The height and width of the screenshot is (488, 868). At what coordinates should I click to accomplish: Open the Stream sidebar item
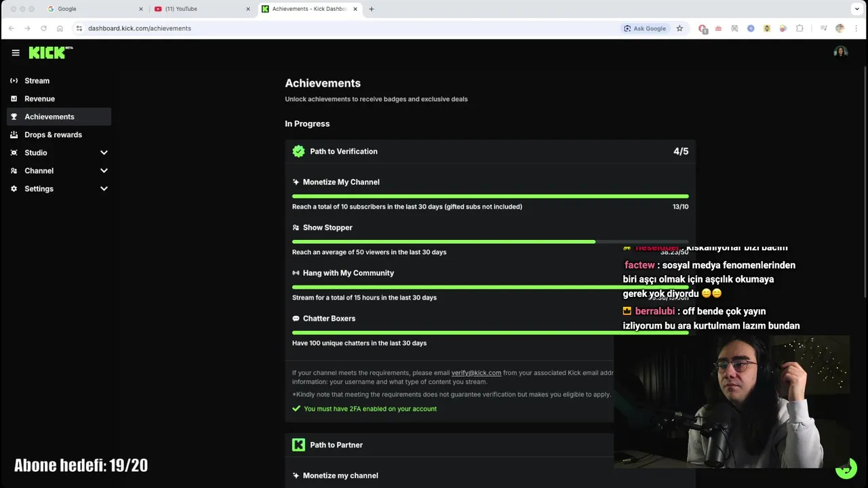37,81
